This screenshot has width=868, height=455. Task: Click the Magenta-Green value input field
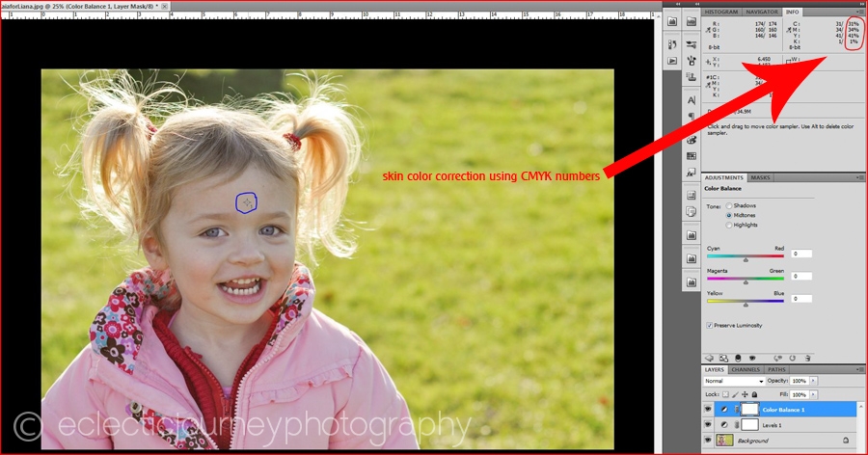click(x=801, y=276)
